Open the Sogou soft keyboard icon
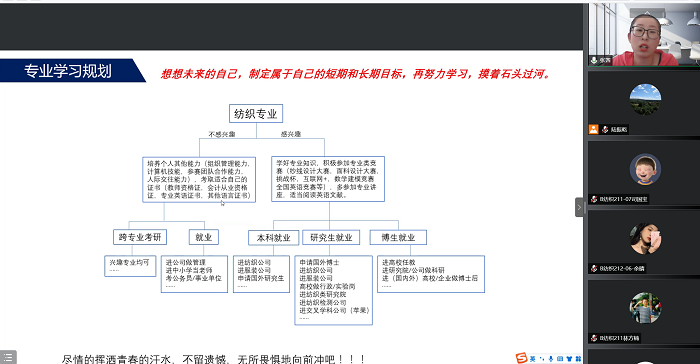The image size is (700, 364). pos(560,359)
